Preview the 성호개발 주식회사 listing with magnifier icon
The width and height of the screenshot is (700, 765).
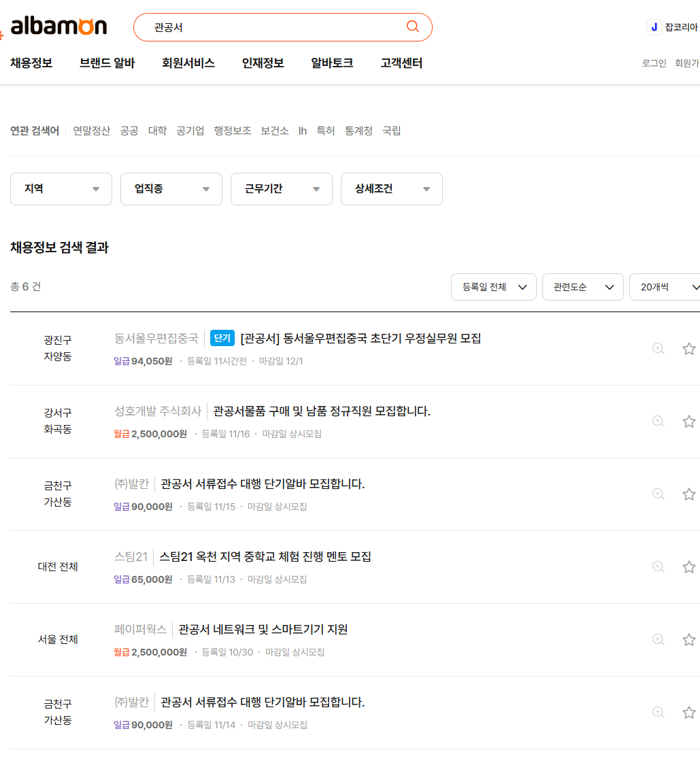tap(658, 421)
